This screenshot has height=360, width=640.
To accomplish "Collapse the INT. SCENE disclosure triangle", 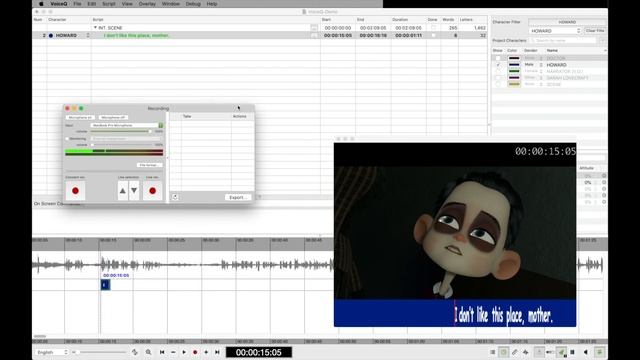I will [x=95, y=28].
